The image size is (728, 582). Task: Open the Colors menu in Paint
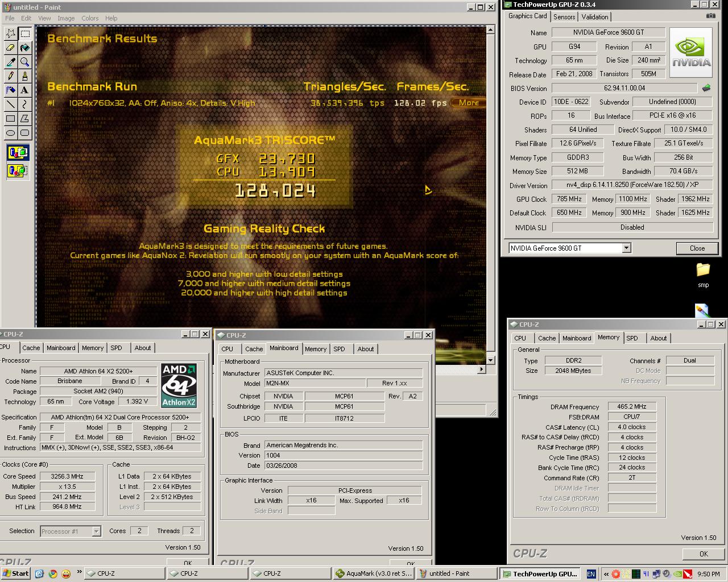tap(90, 18)
